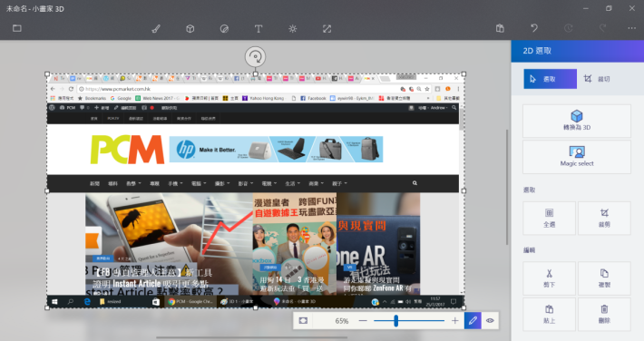
Task: Toggle the 3D view eye icon
Action: pos(490,320)
